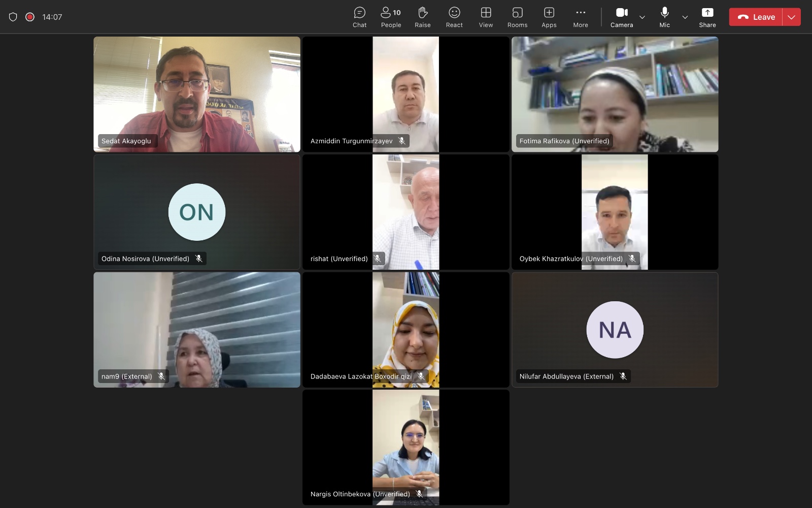Click muted mic icon beside Oybek Khazratkulov
812x508 pixels.
(632, 259)
